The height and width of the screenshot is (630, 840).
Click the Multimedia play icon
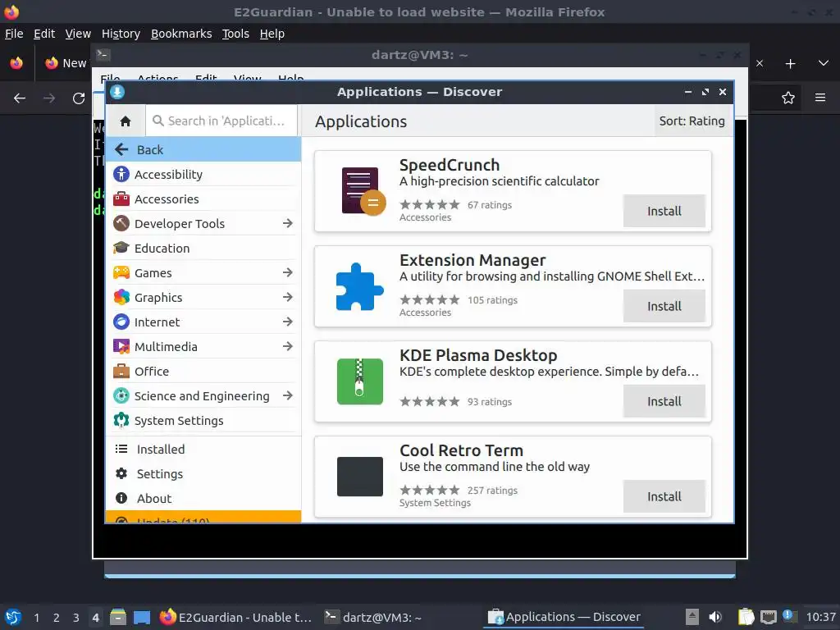click(121, 347)
